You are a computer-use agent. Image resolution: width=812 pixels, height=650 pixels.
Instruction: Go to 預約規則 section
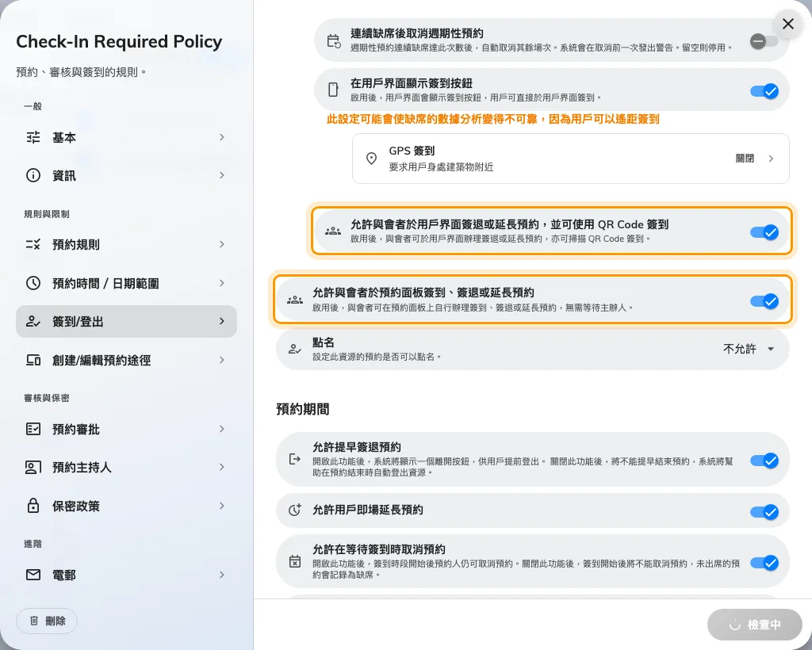(126, 244)
